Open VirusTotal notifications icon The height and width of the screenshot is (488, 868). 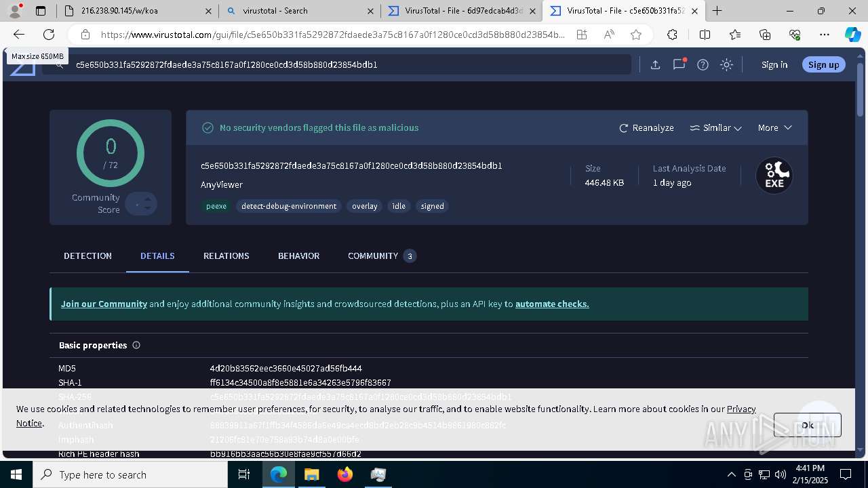[679, 64]
